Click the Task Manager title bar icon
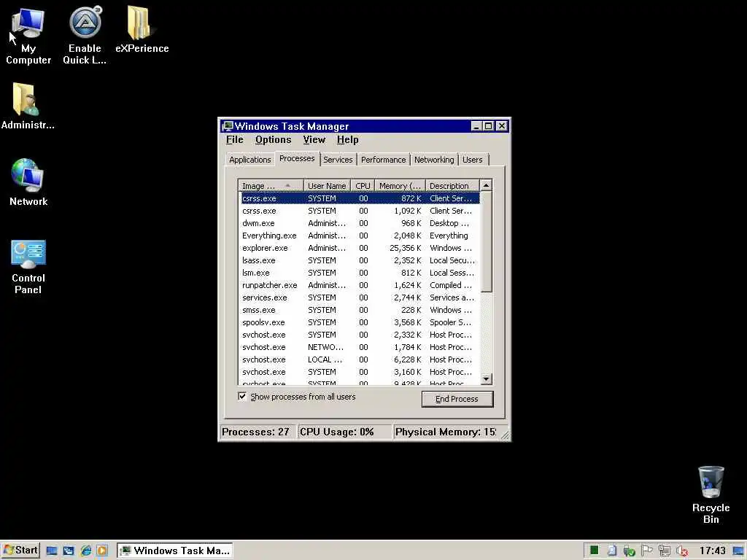 [x=228, y=126]
